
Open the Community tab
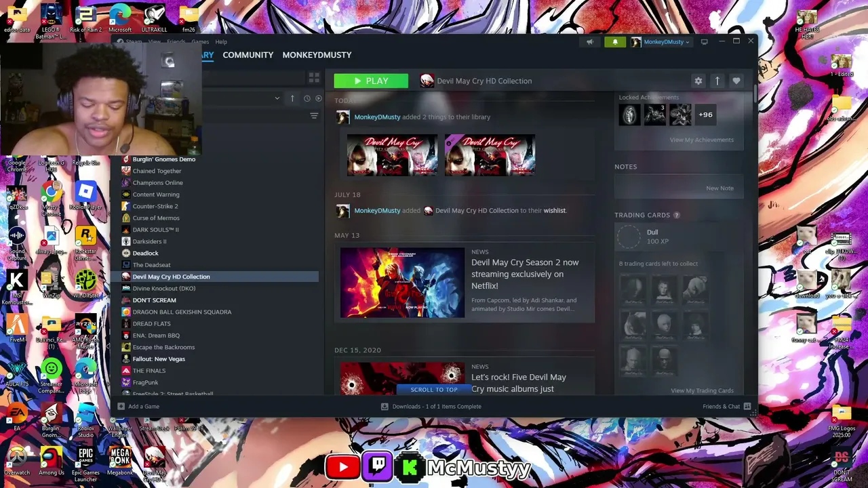coord(248,55)
